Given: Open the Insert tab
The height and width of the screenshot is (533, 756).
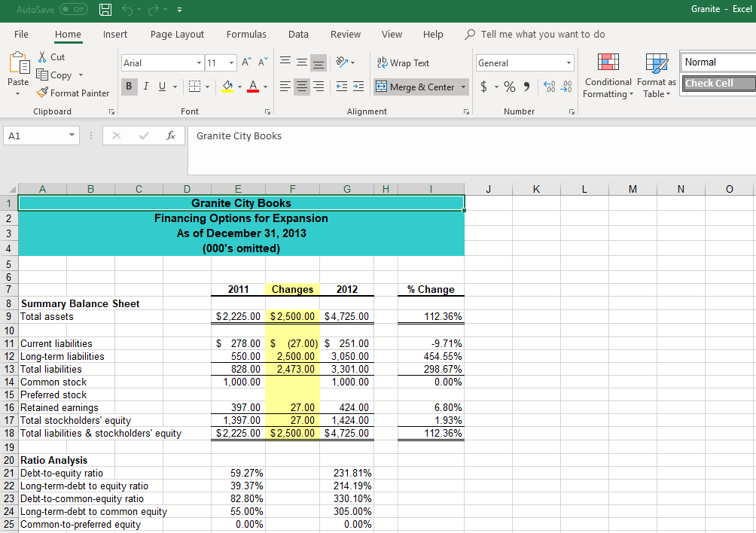Looking at the screenshot, I should pyautogui.click(x=114, y=34).
